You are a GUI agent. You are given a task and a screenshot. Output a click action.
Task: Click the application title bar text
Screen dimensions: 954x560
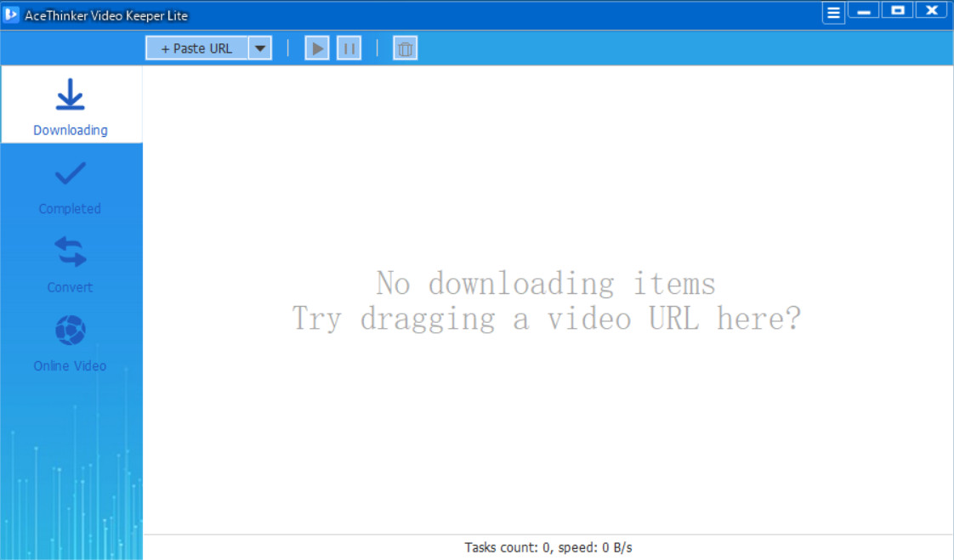click(105, 14)
